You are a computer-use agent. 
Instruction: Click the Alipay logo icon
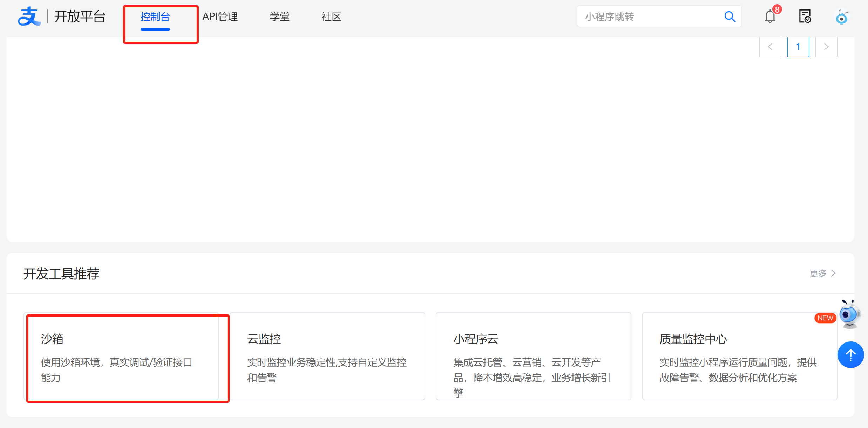(29, 16)
